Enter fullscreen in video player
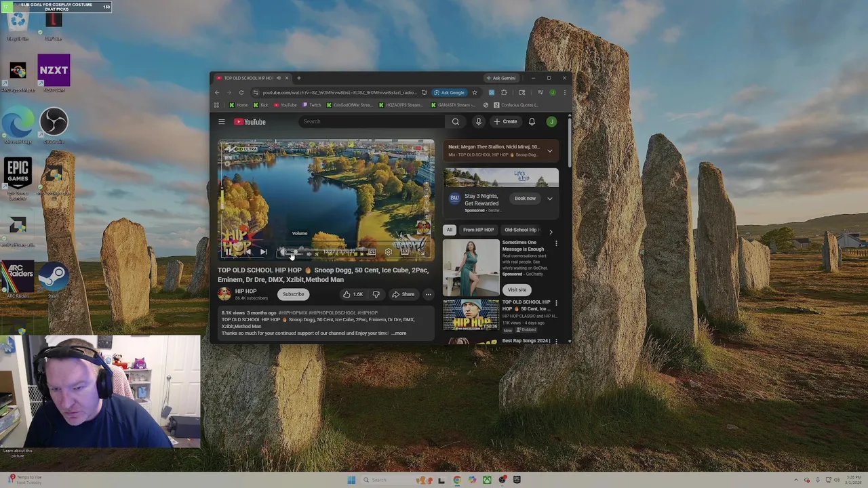 pos(421,252)
